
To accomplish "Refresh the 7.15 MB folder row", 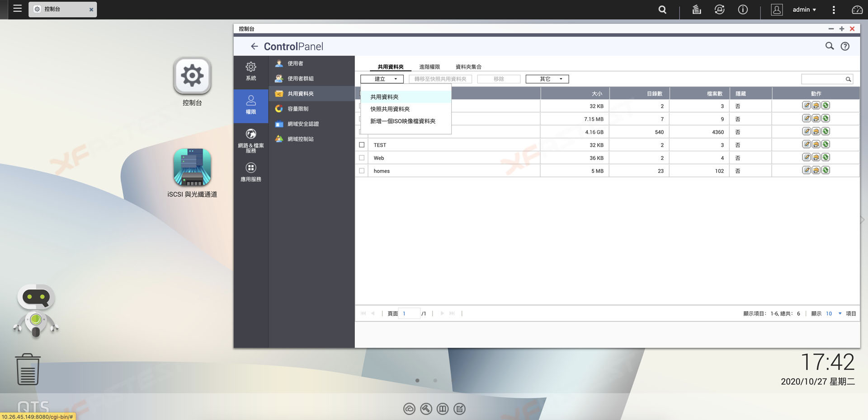I will coord(826,119).
